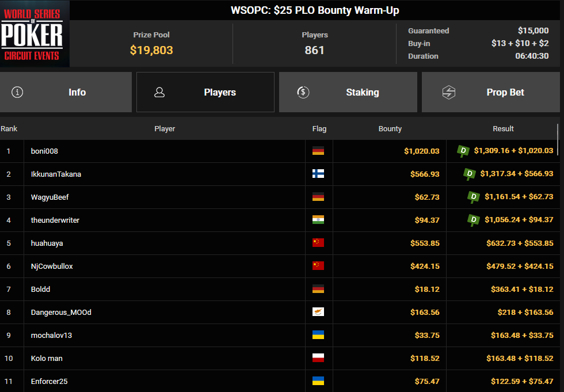Select player Dangerous_MOOd
The image size is (564, 392).
point(61,312)
